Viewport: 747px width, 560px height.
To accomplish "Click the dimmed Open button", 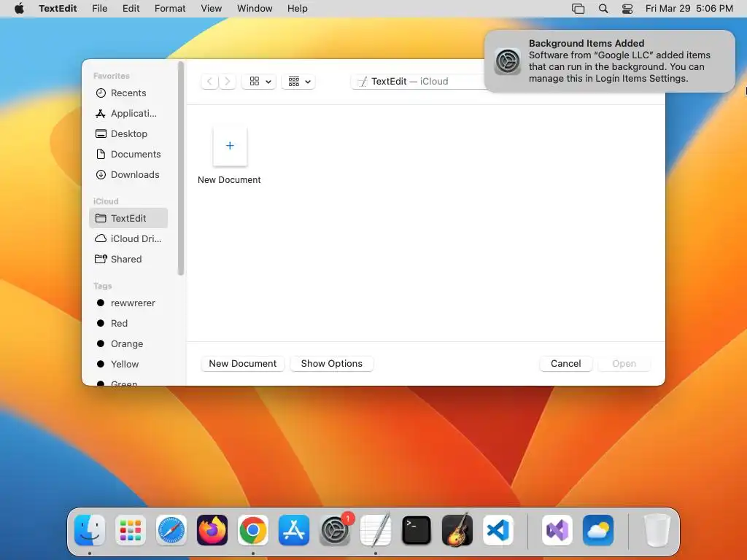I will click(x=624, y=364).
